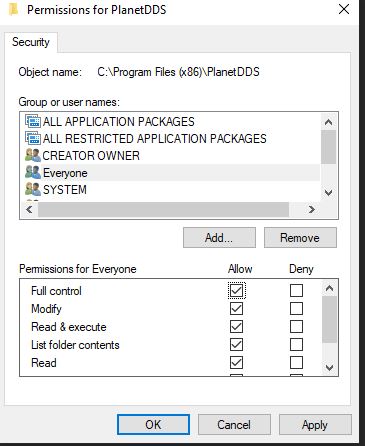Select the SYSTEM user icon
Screen dimensions: 365x446
coord(33,189)
